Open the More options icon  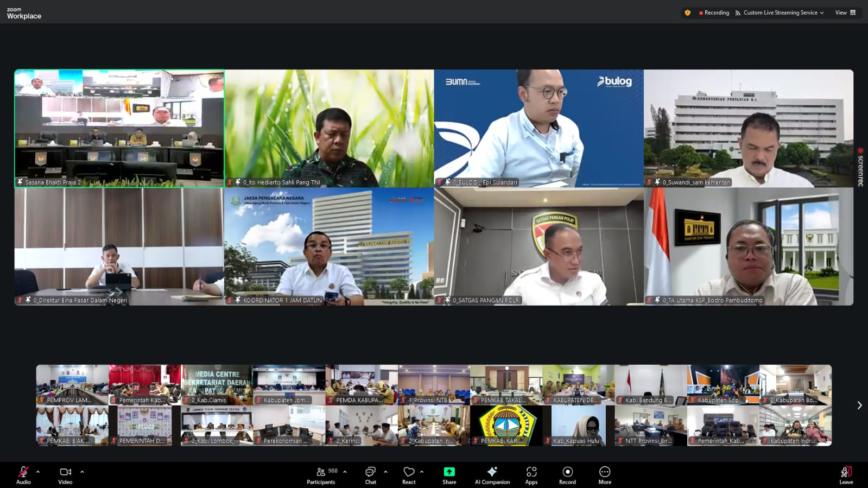605,472
